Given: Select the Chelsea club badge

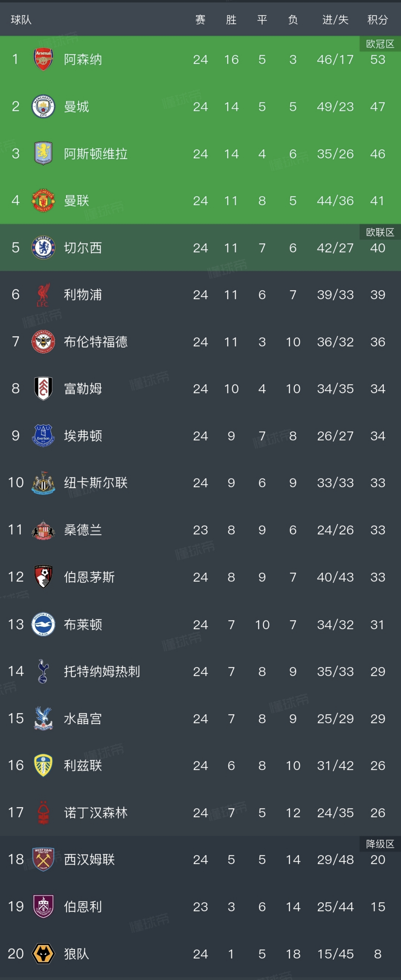Looking at the screenshot, I should [x=43, y=248].
